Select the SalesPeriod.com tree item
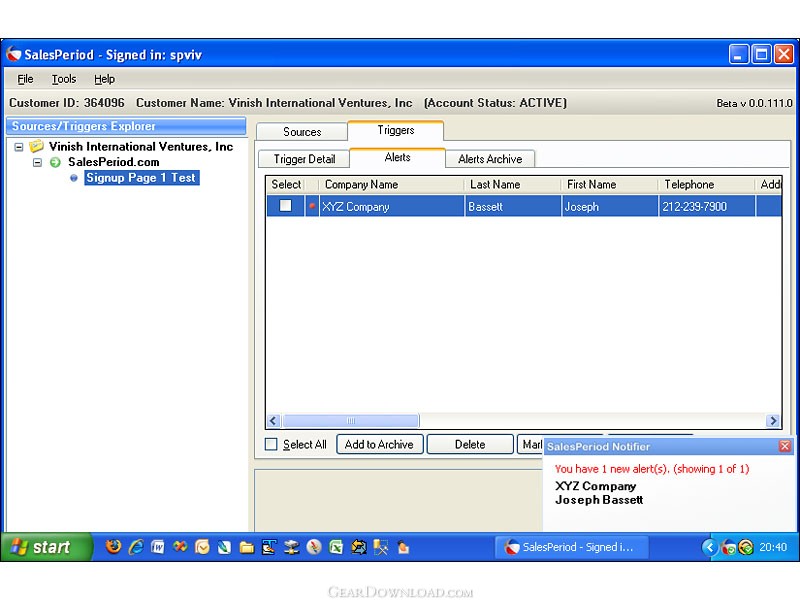 click(x=114, y=162)
